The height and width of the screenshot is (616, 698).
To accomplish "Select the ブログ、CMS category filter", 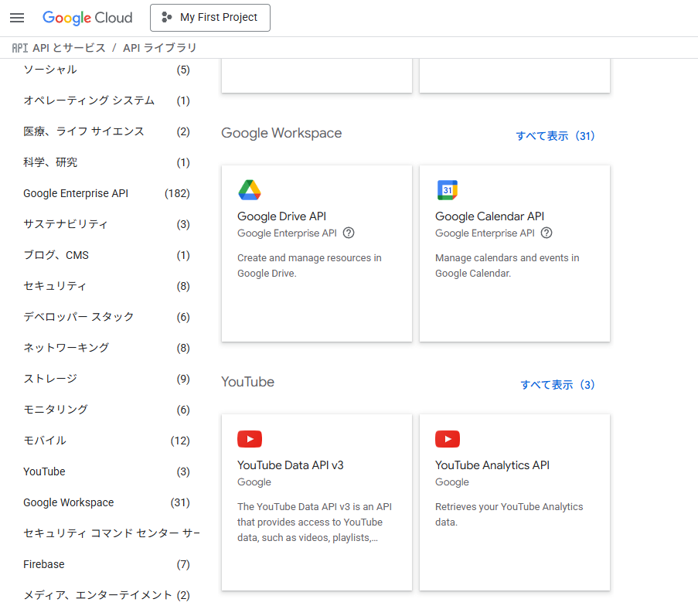I will (x=107, y=256).
